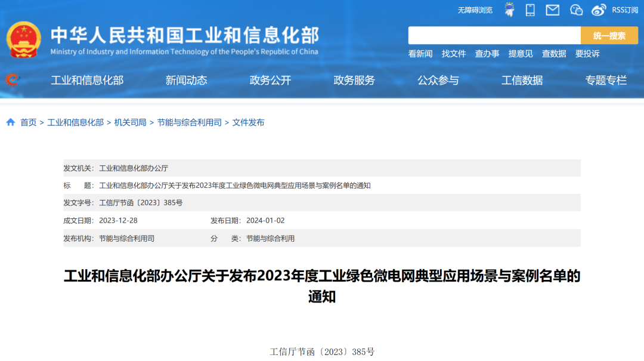
Task: Select the 公众参与 menu item
Action: point(439,81)
